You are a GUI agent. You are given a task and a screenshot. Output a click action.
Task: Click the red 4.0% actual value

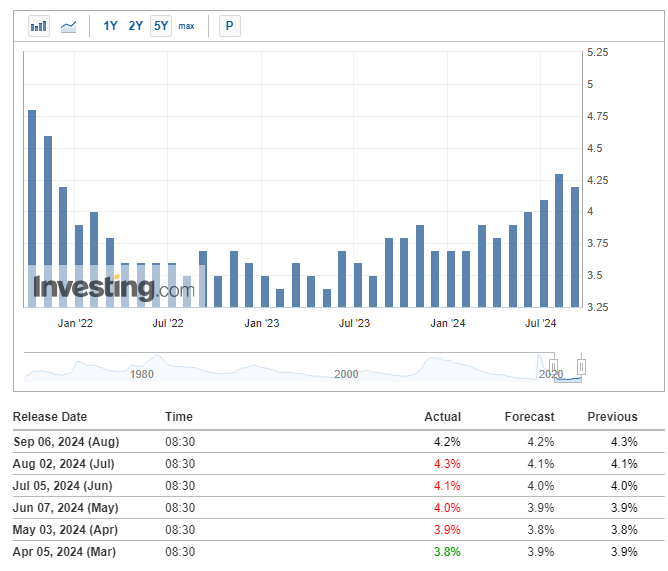click(447, 508)
